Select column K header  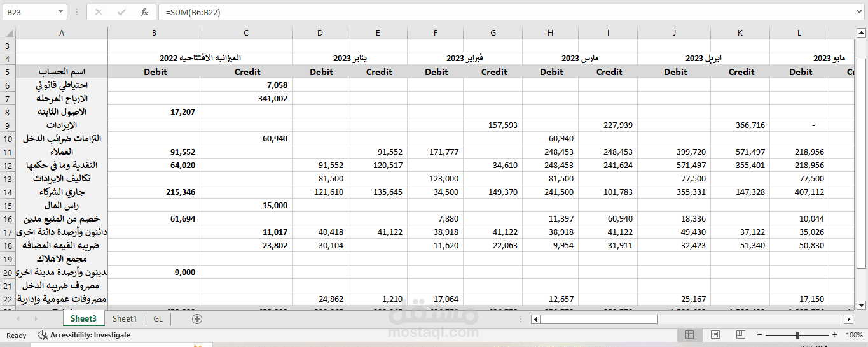[x=740, y=32]
